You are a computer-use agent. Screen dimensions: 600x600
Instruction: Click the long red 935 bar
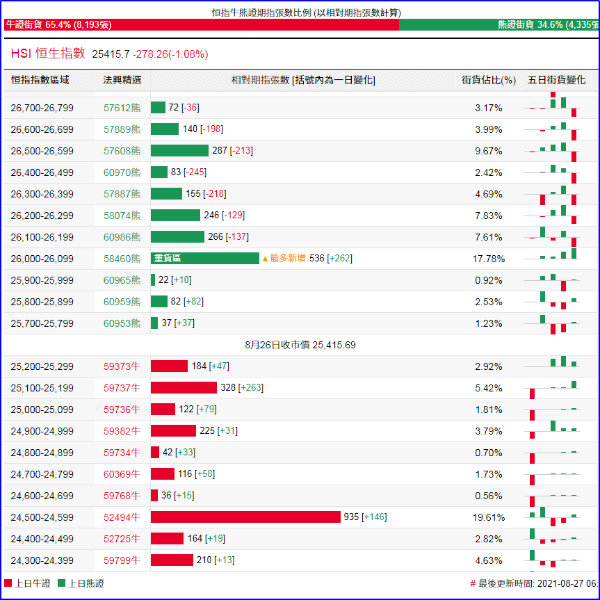(246, 517)
